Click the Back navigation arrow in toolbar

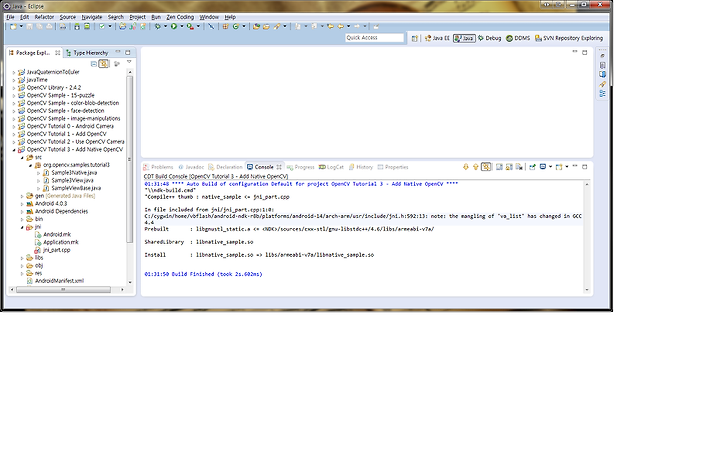tap(341, 27)
